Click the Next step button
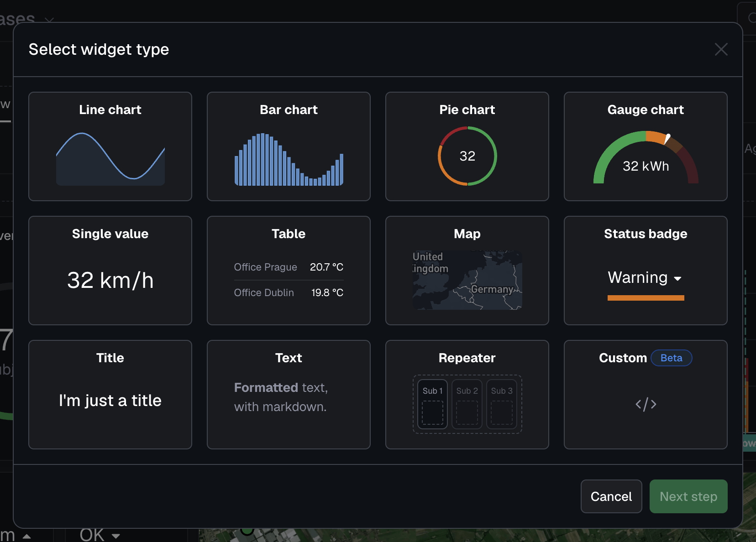Image resolution: width=756 pixels, height=542 pixels. tap(688, 496)
